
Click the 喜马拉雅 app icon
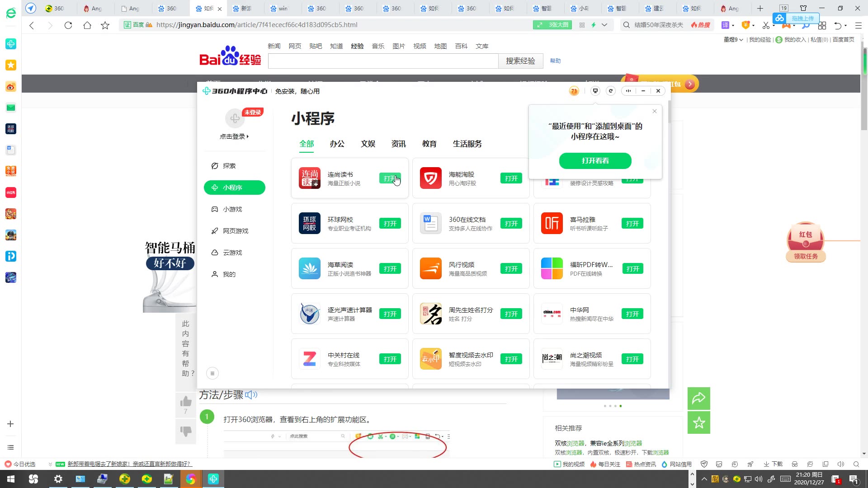(x=552, y=223)
